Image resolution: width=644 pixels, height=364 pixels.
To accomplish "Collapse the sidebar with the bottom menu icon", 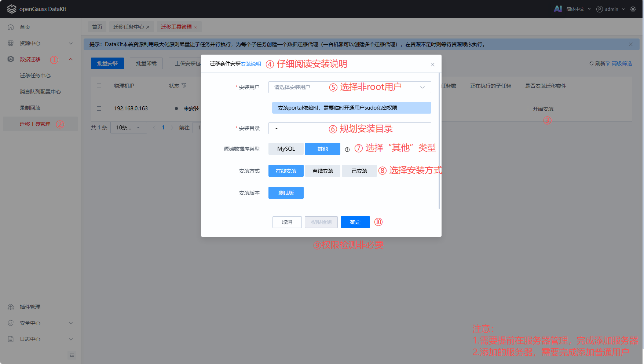I will point(72,355).
